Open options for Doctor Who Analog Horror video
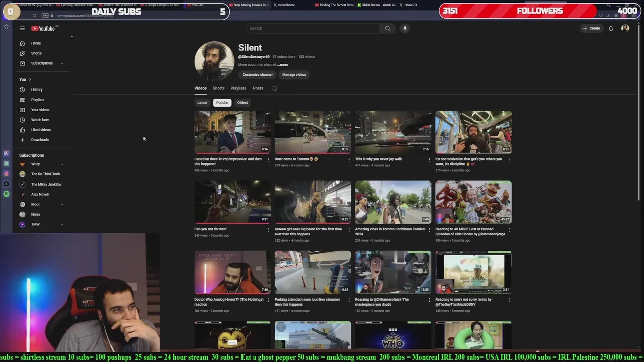The image size is (644, 362). (x=268, y=300)
